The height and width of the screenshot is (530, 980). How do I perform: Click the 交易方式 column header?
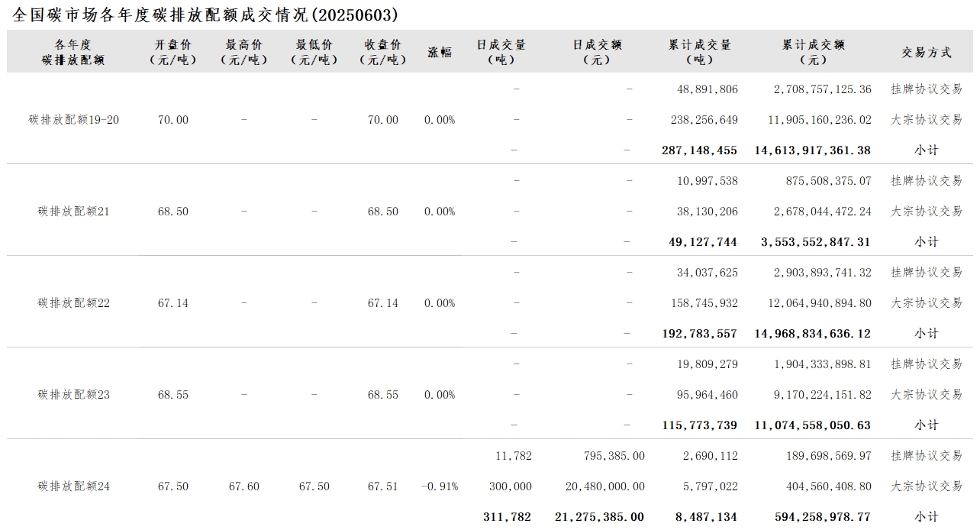(x=927, y=52)
